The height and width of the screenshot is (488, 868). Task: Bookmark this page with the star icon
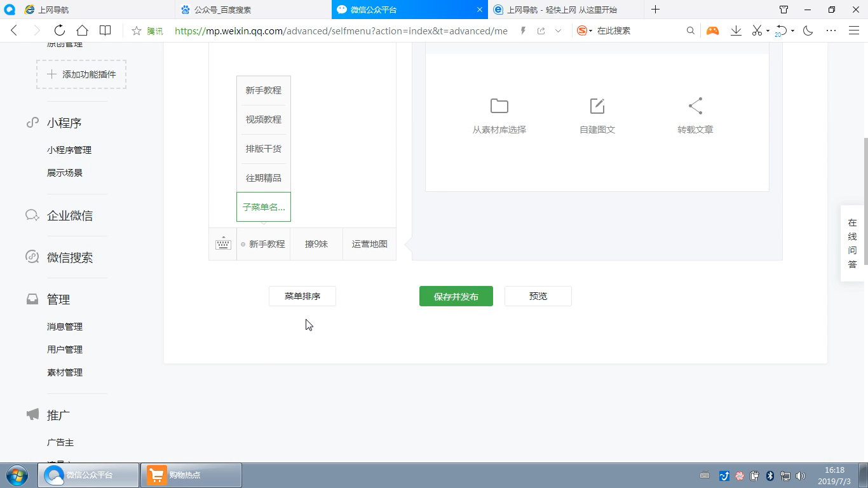coord(136,30)
